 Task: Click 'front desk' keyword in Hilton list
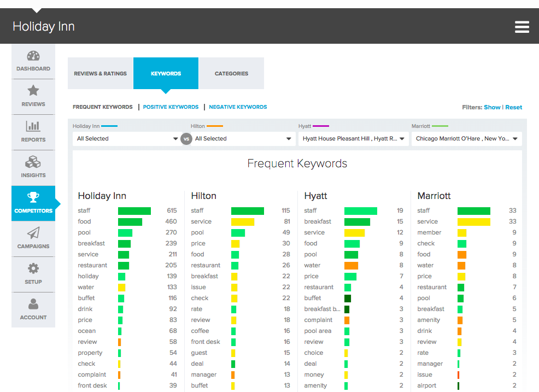click(x=206, y=342)
